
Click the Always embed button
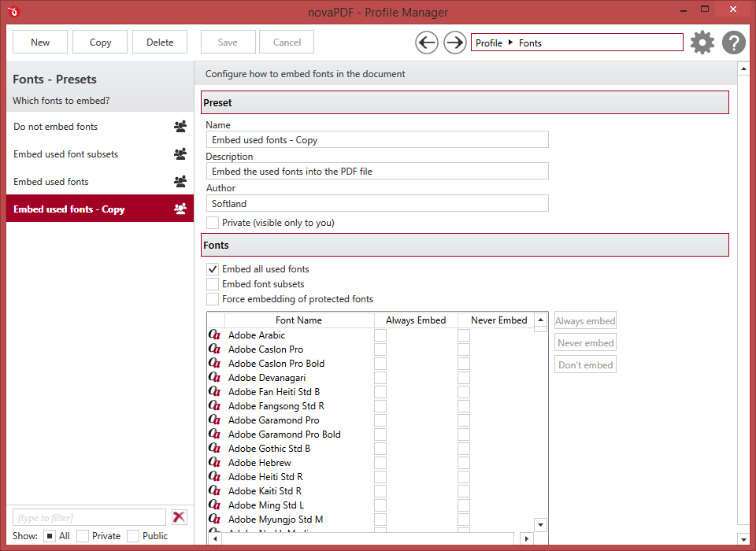pyautogui.click(x=585, y=320)
